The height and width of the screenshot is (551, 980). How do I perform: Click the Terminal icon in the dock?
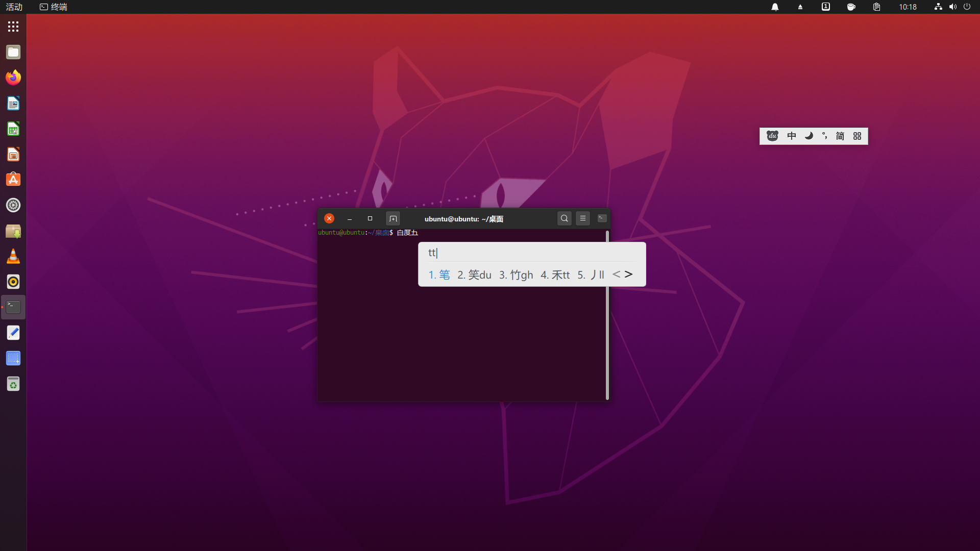coord(13,307)
